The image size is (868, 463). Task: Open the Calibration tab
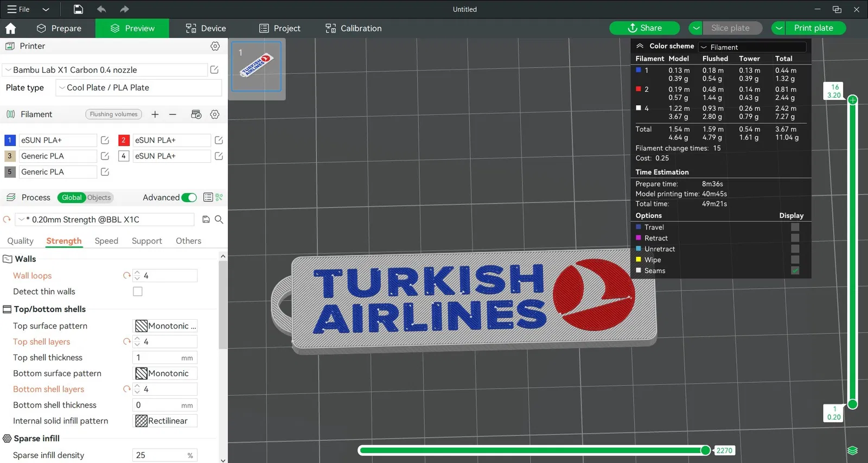[x=353, y=28]
